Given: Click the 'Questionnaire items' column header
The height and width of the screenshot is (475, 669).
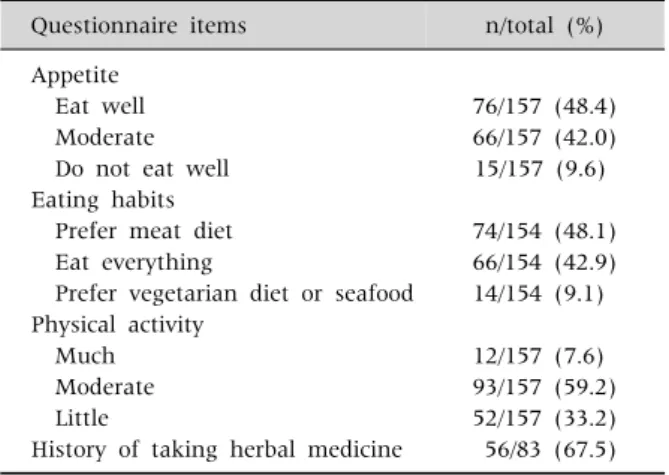Looking at the screenshot, I should tap(139, 26).
